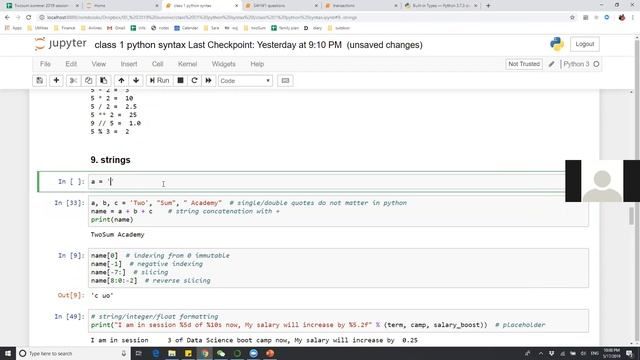Open the cell type Code dropdown

pyautogui.click(x=245, y=81)
